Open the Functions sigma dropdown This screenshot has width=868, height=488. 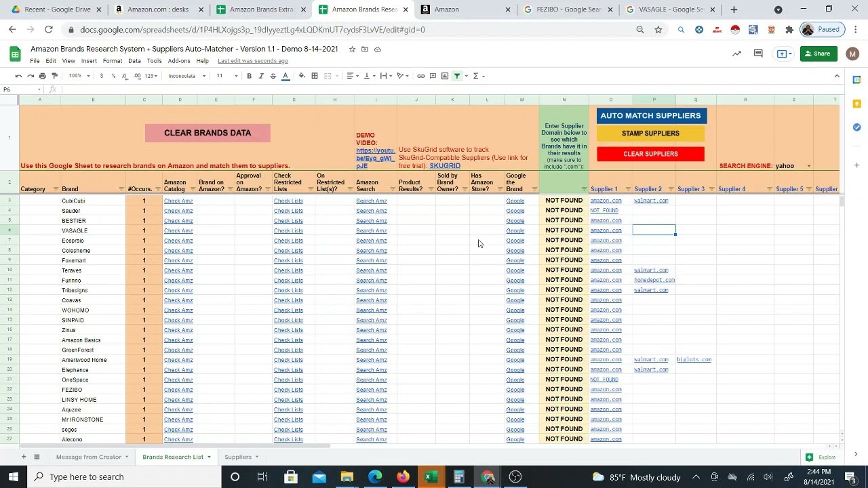click(x=478, y=76)
